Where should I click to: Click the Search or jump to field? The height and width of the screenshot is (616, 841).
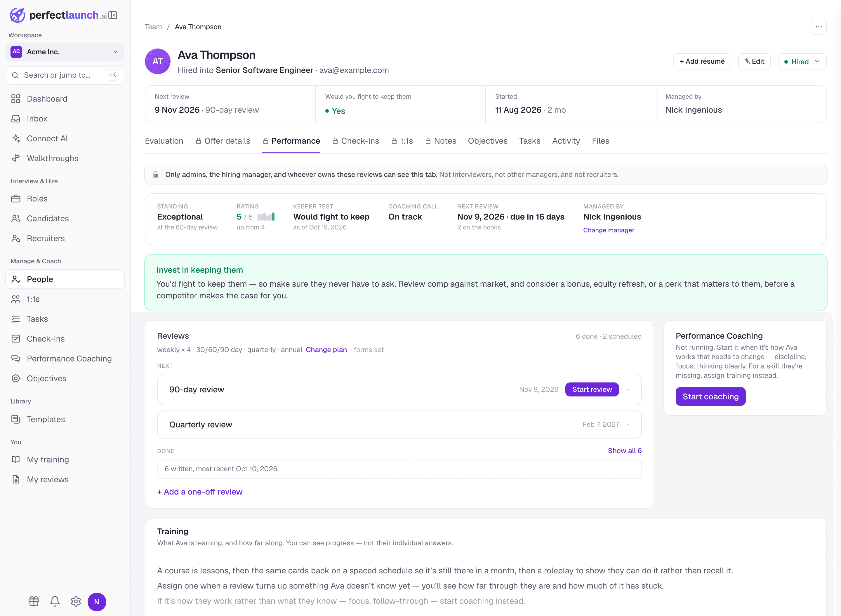coord(65,75)
